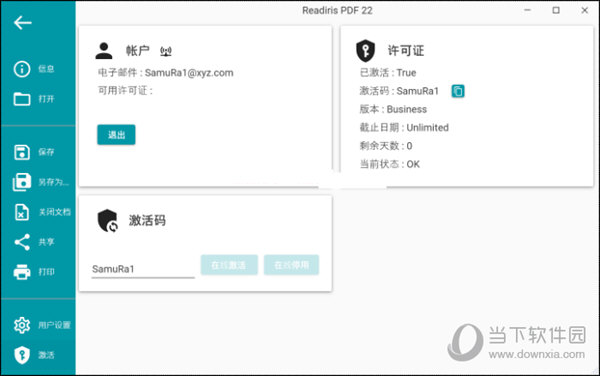Click the 在线停用 button

click(291, 265)
